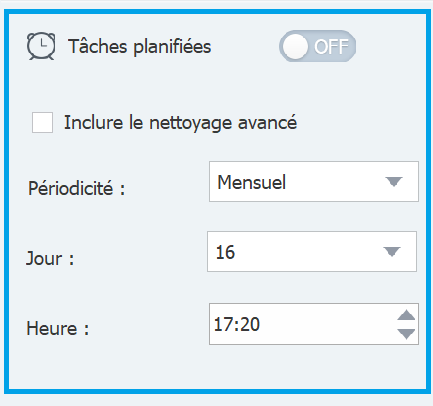
Task: Click the alarm clock icon
Action: coord(41,46)
